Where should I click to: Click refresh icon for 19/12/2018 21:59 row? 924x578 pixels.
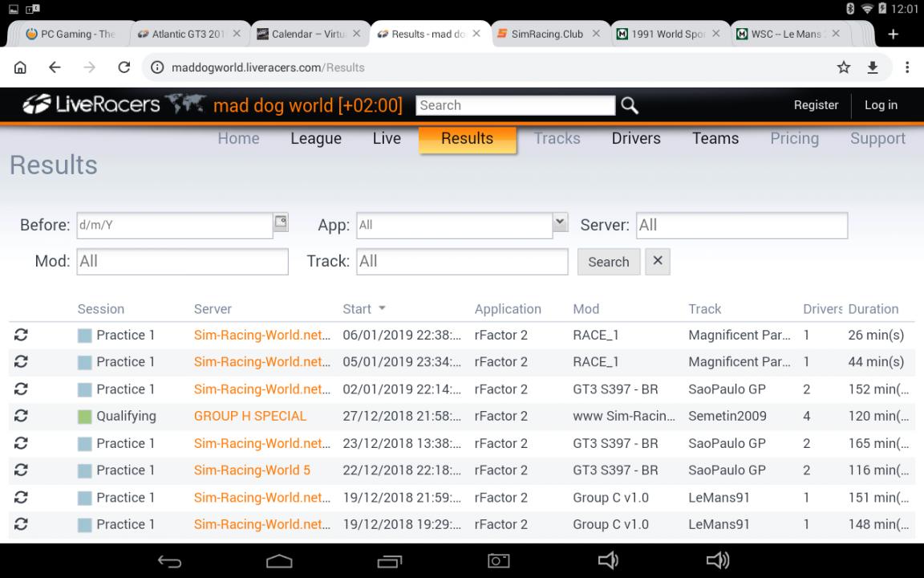pyautogui.click(x=21, y=497)
